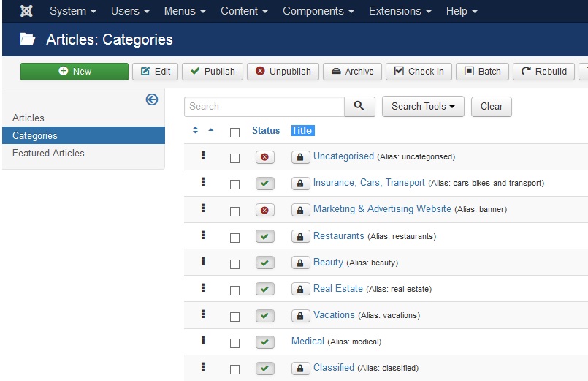Screen dimensions: 588x381
Task: Unpublish the Insurance, Cars, Transport category
Action: coord(264,184)
